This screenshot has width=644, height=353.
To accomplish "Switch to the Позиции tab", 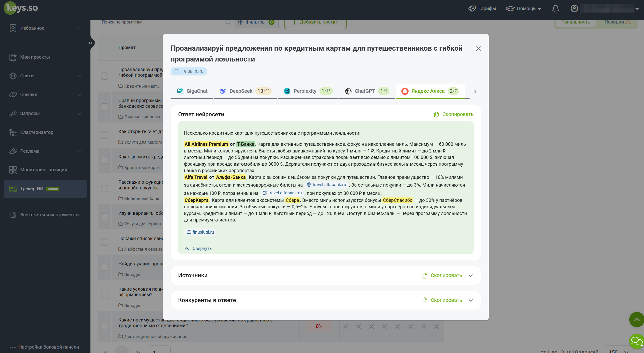I will click(617, 22).
